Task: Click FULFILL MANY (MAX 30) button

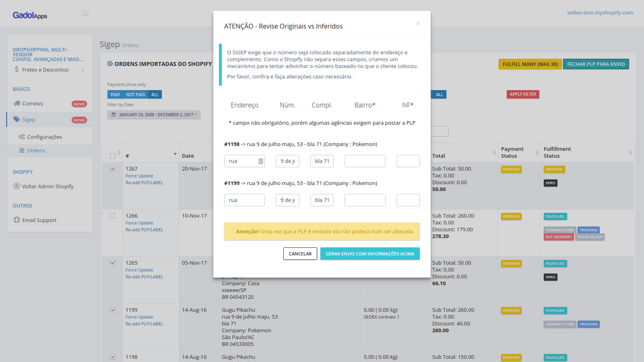Action: coord(530,64)
